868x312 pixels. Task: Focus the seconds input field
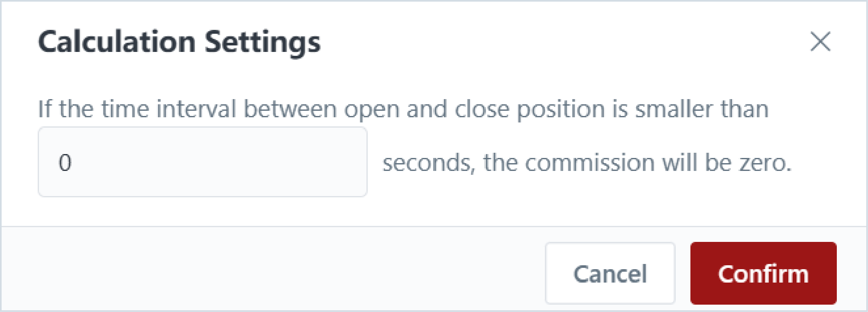click(x=203, y=162)
